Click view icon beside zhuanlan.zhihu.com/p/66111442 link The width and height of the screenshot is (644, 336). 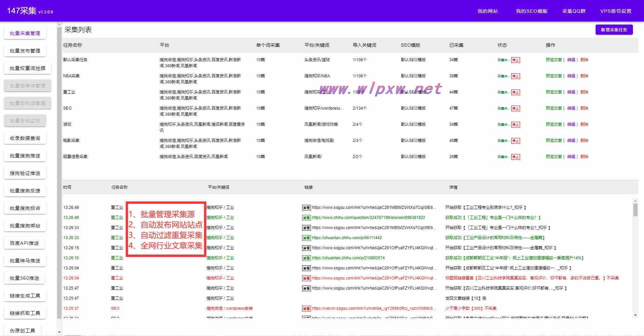click(306, 238)
